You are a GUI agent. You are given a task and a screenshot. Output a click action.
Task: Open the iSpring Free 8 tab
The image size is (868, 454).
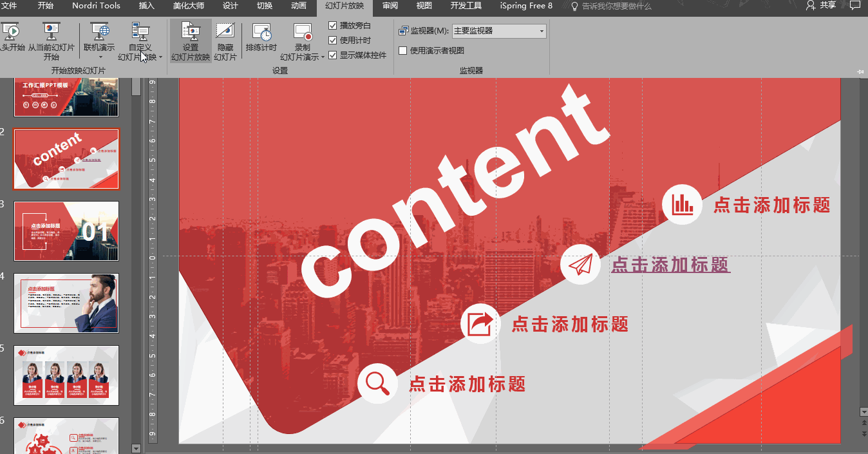pyautogui.click(x=525, y=6)
